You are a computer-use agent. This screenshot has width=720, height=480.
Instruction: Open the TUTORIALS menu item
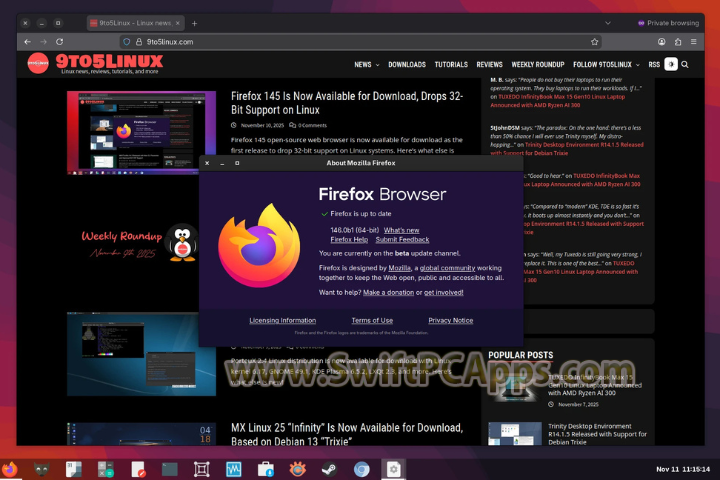(x=451, y=65)
